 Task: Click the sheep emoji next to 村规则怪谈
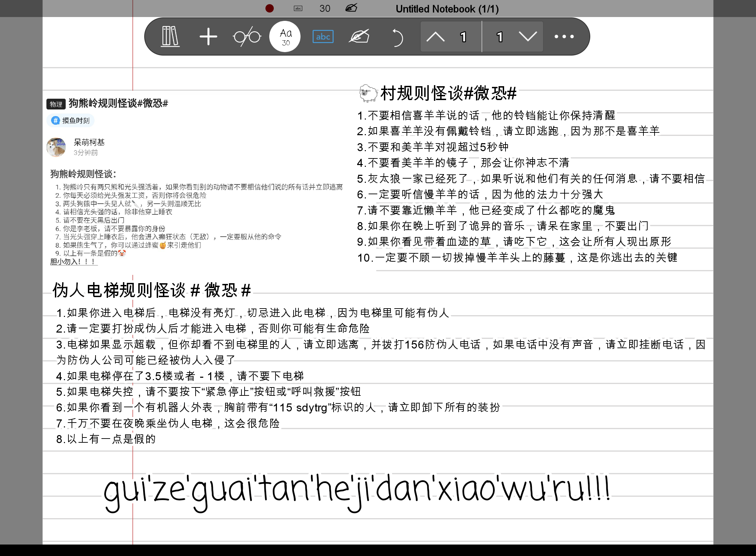(368, 93)
